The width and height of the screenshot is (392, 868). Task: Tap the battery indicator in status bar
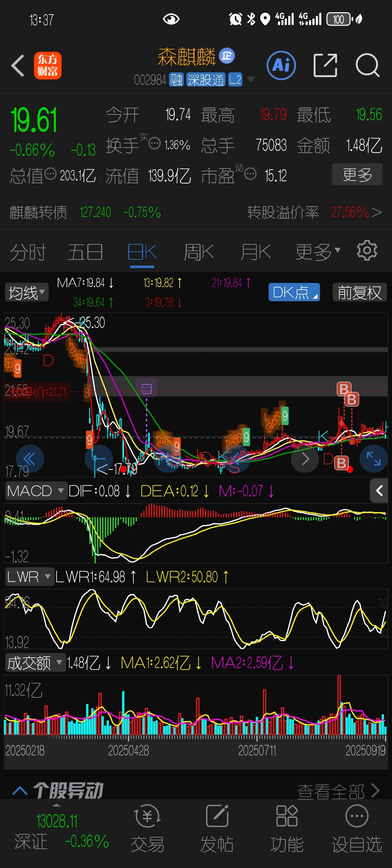pos(339,19)
